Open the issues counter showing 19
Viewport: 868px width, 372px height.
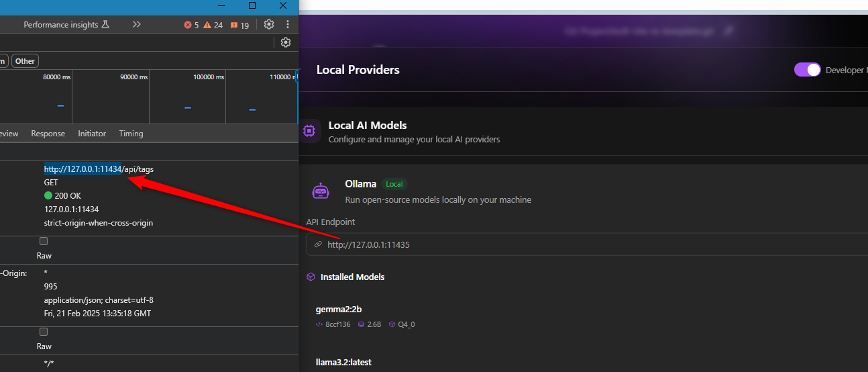click(x=239, y=25)
